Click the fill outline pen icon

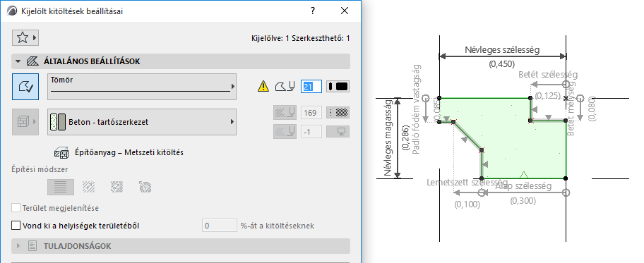[x=285, y=87]
